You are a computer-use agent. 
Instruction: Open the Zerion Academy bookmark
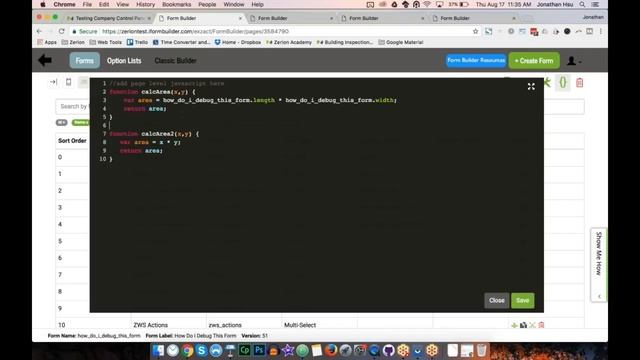(289, 42)
